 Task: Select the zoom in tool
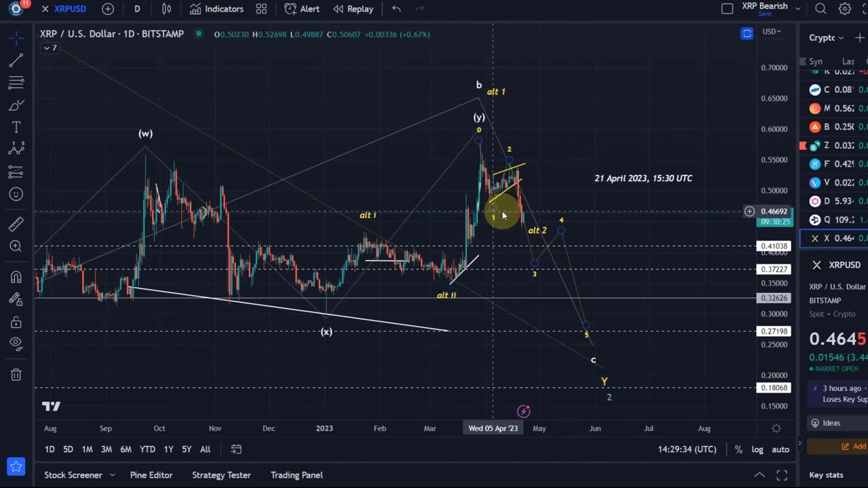tap(16, 246)
